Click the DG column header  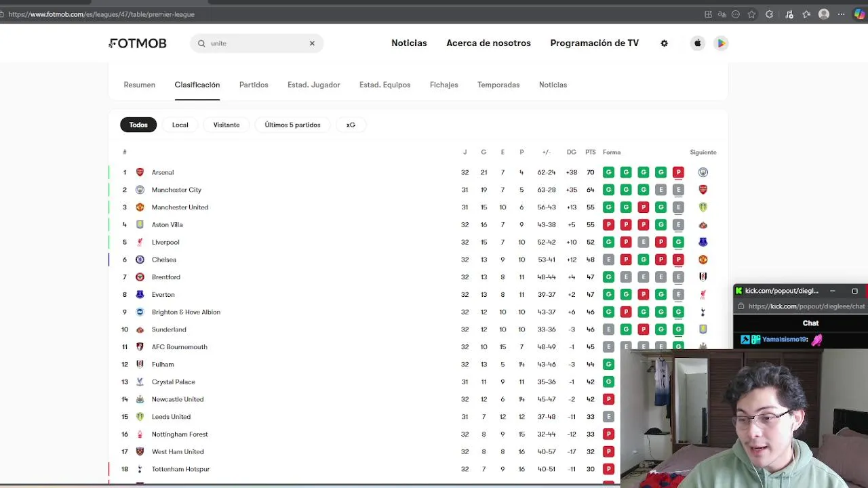click(x=572, y=152)
